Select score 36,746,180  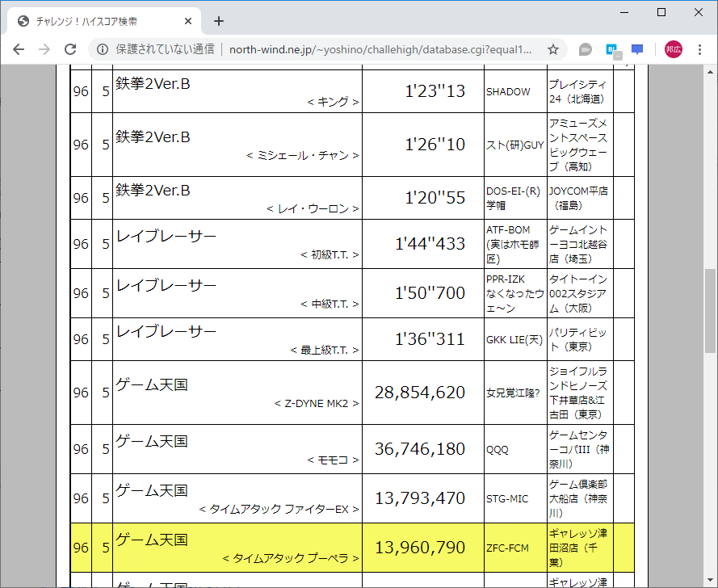[420, 449]
